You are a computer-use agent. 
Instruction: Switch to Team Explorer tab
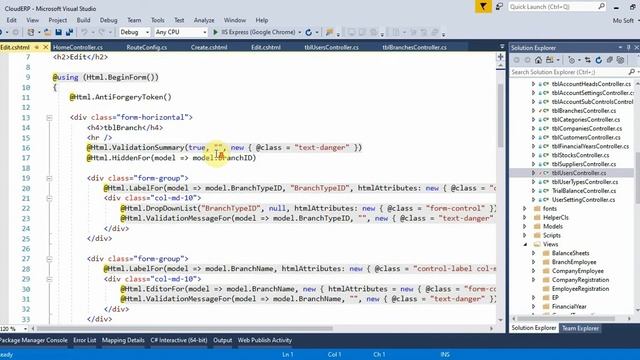point(580,328)
